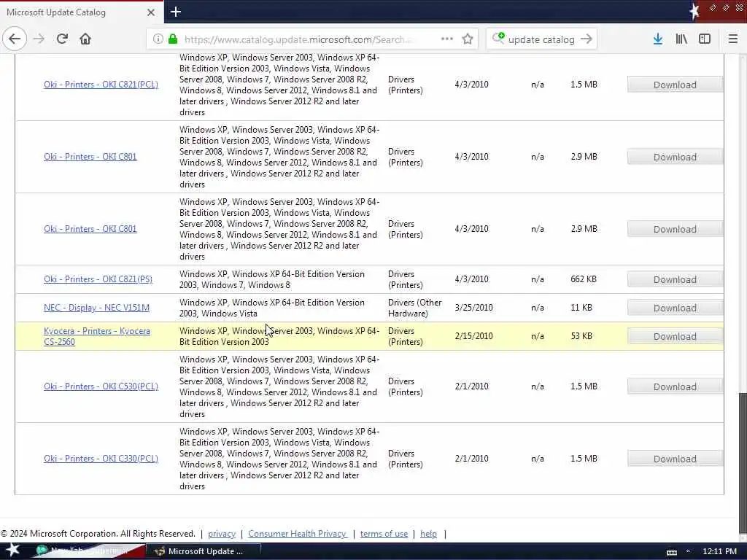
Task: Focus the address bar with the catalog URL
Action: coord(300,39)
